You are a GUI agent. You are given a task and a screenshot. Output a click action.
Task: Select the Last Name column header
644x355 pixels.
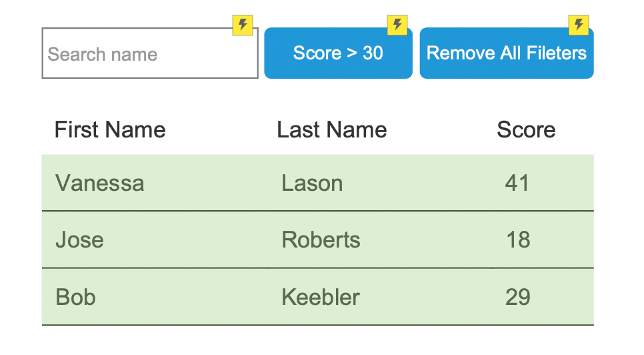point(332,130)
